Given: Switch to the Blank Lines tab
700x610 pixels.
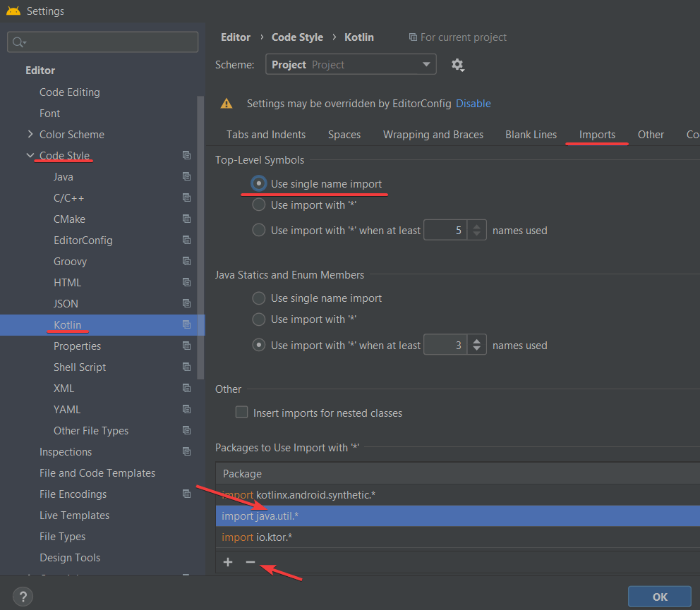Looking at the screenshot, I should 531,134.
